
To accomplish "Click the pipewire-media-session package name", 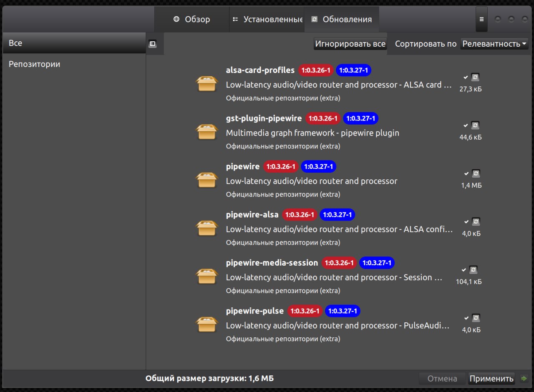I will coord(272,263).
